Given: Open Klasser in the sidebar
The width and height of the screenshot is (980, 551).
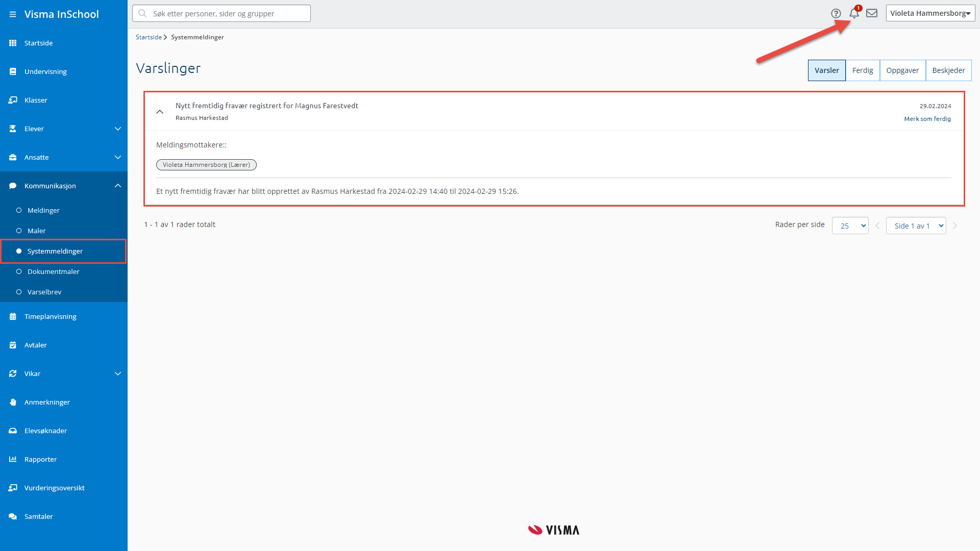Looking at the screenshot, I should pos(64,100).
